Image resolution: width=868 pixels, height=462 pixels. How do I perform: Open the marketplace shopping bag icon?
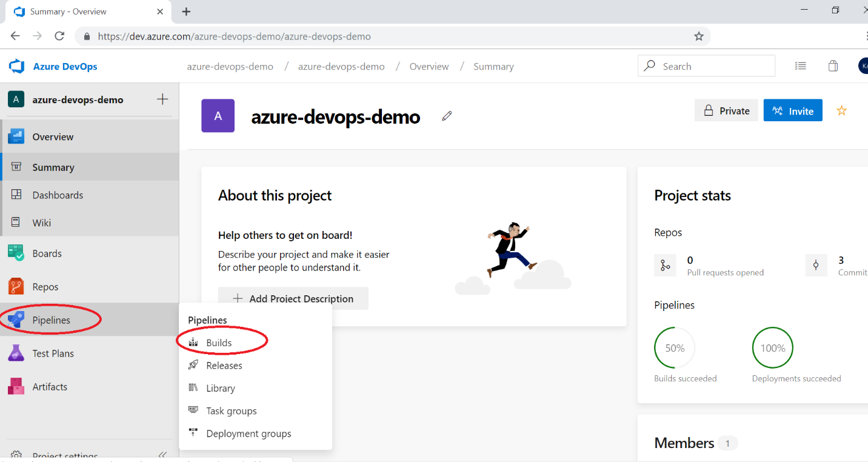[833, 66]
